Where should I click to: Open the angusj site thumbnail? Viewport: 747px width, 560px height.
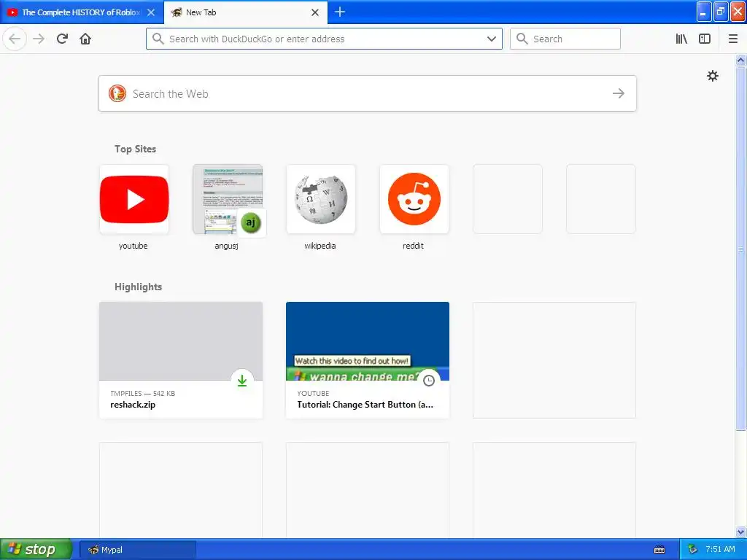click(x=228, y=199)
